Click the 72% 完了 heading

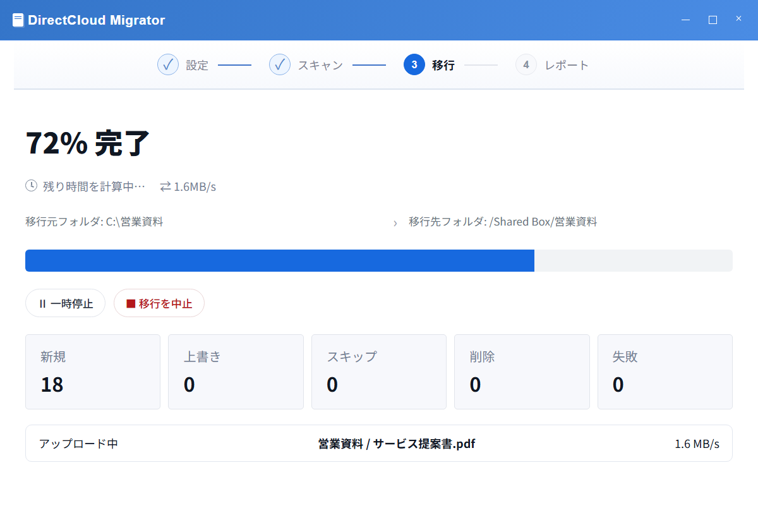tap(88, 143)
